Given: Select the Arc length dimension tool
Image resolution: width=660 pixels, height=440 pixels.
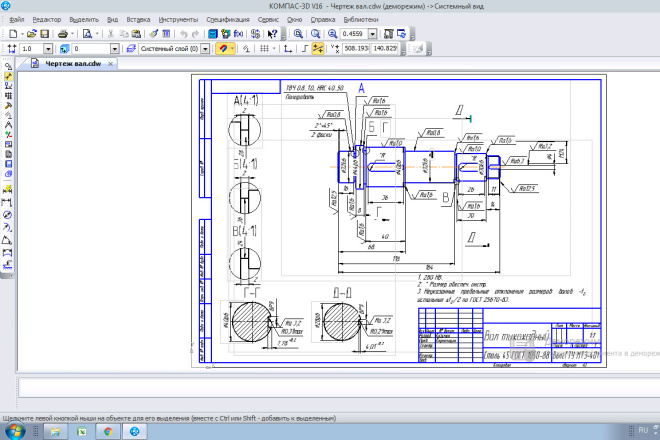Looking at the screenshot, I should (7, 253).
